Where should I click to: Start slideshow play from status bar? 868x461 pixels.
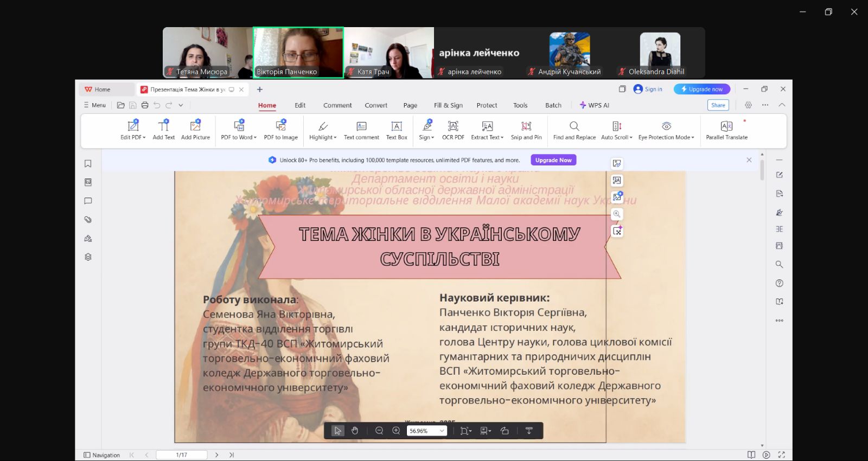pyautogui.click(x=766, y=455)
